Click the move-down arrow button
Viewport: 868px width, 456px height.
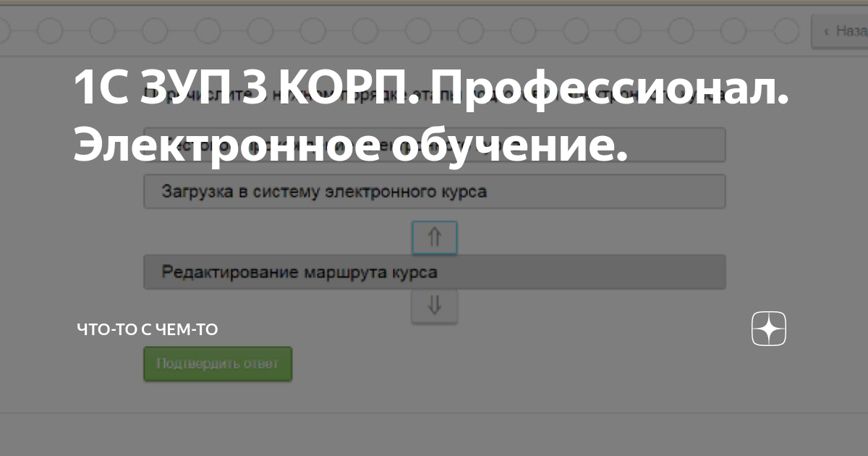(x=434, y=305)
